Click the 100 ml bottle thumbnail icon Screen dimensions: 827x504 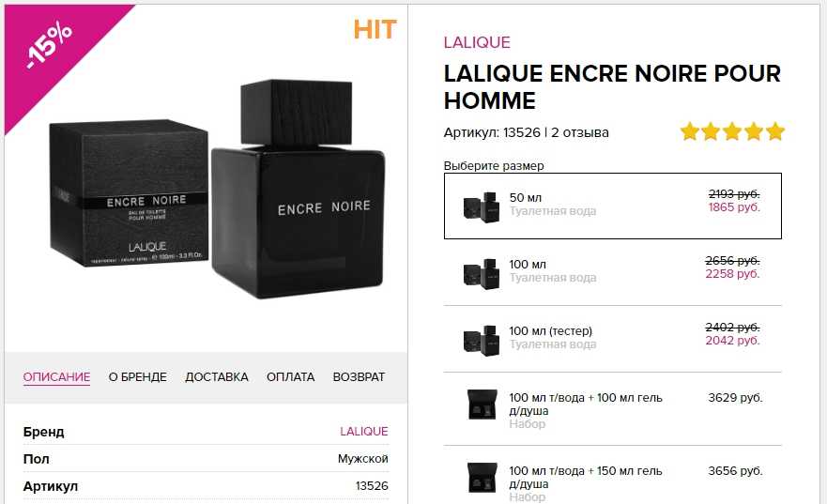tap(481, 274)
